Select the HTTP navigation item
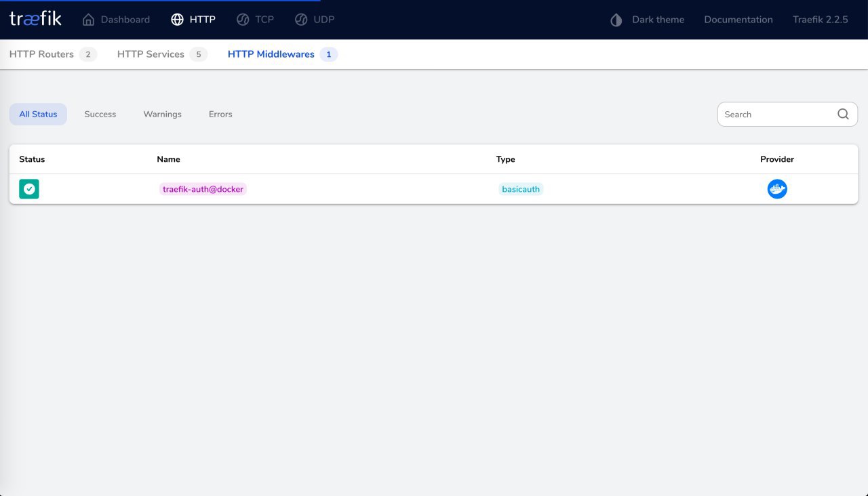 click(193, 20)
